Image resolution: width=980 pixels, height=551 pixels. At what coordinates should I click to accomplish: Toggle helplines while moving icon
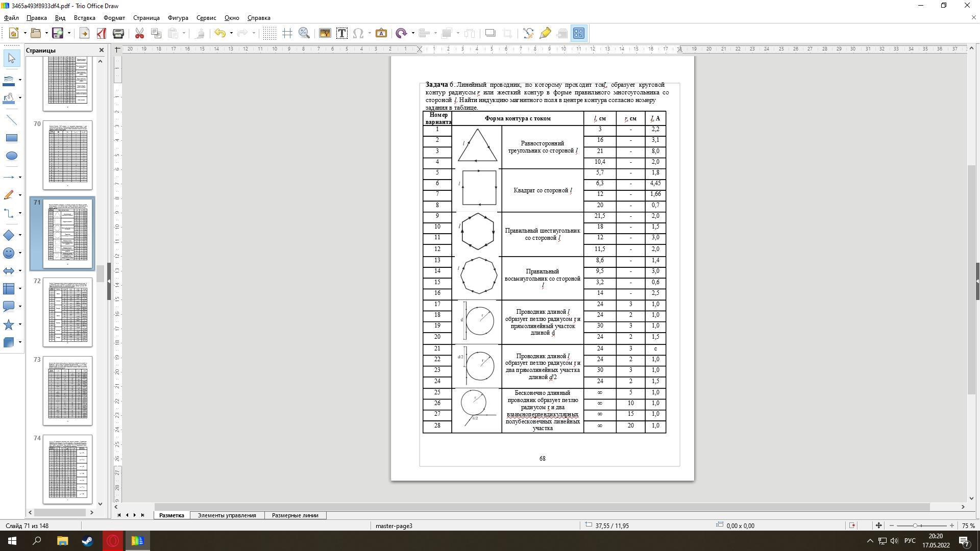(x=287, y=33)
